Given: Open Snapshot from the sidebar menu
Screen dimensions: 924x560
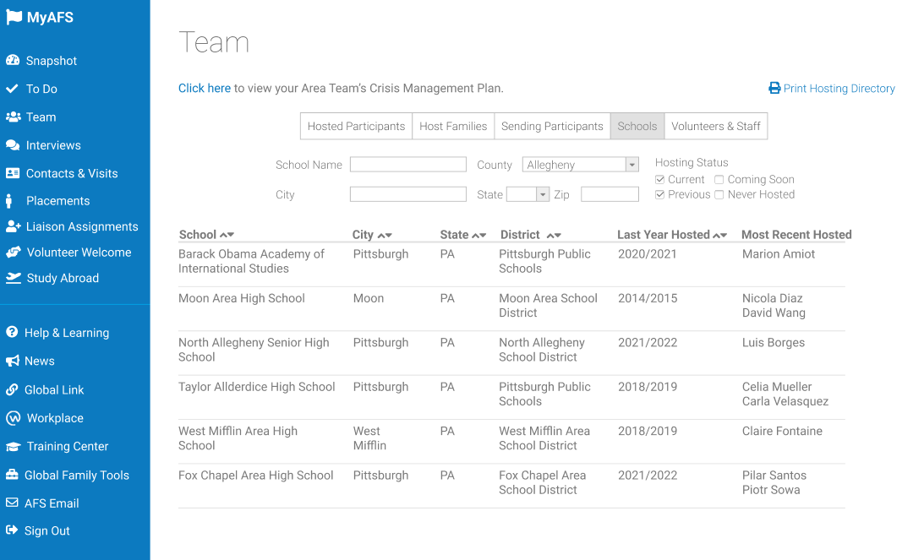Looking at the screenshot, I should coord(52,61).
